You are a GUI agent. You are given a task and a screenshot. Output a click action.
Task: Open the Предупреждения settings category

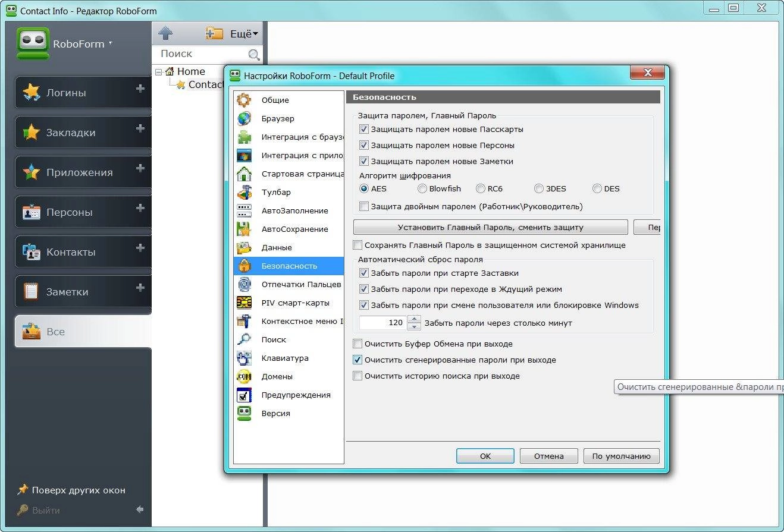click(288, 395)
